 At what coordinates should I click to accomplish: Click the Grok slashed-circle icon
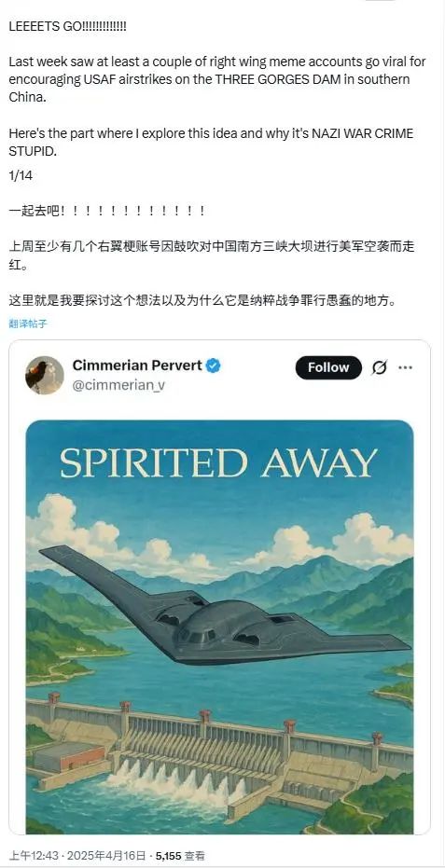tap(380, 367)
